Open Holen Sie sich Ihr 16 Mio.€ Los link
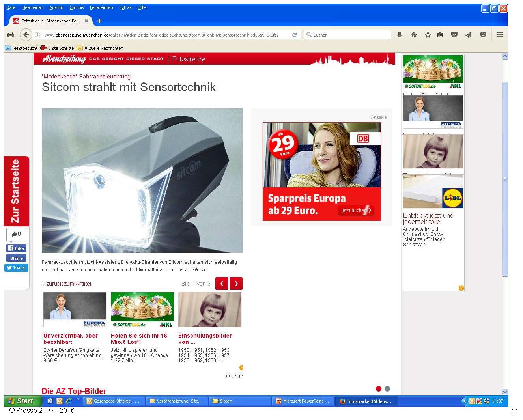The height and width of the screenshot is (420, 523). click(x=139, y=339)
